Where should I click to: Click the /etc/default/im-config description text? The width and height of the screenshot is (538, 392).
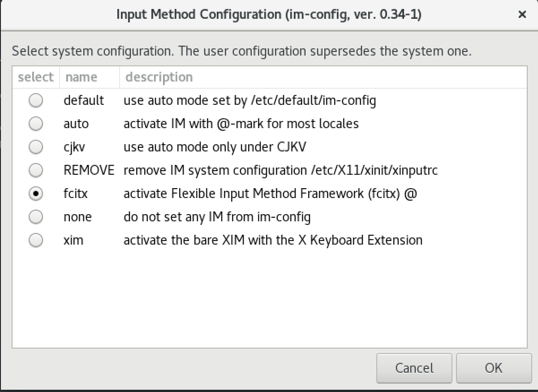pos(250,100)
